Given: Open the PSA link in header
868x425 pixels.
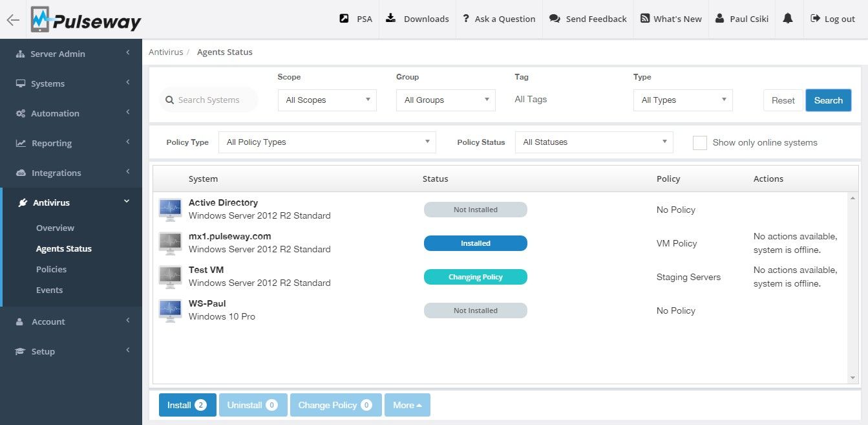Looking at the screenshot, I should coord(356,19).
